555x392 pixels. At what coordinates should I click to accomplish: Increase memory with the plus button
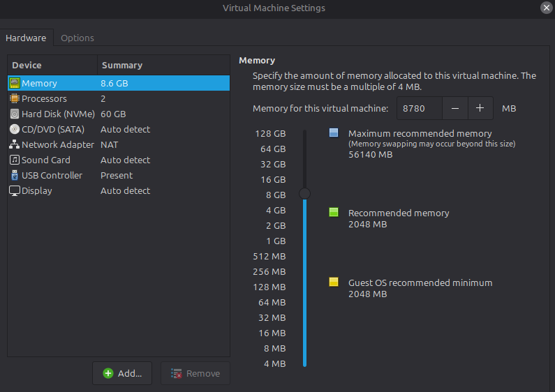tap(480, 108)
